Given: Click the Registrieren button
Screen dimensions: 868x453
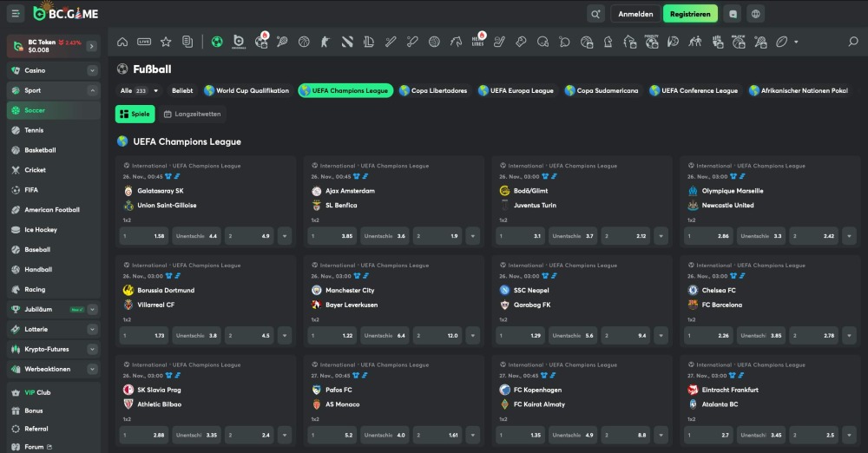Looking at the screenshot, I should (690, 14).
